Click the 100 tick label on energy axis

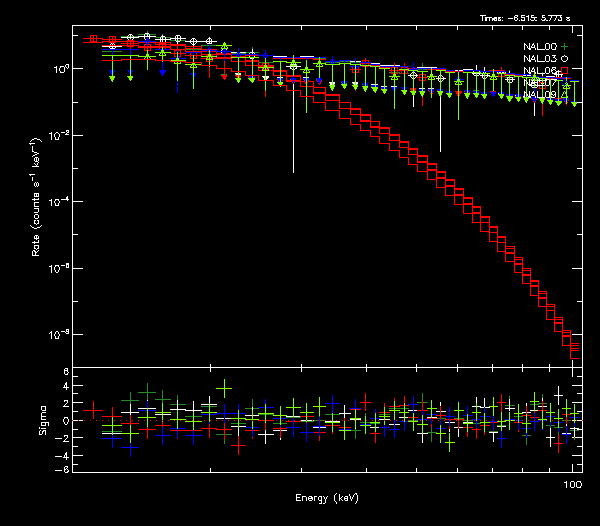click(573, 485)
